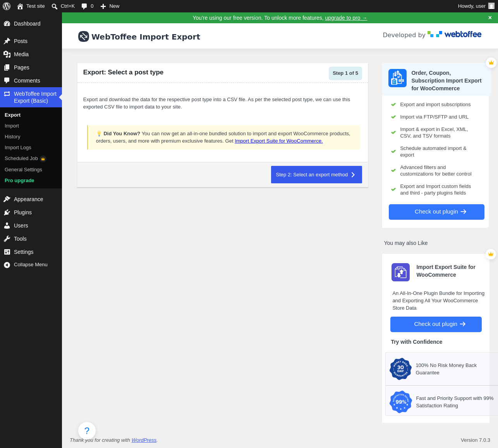Click the Export: Select a post type heading
The height and width of the screenshot is (448, 498).
point(123,72)
